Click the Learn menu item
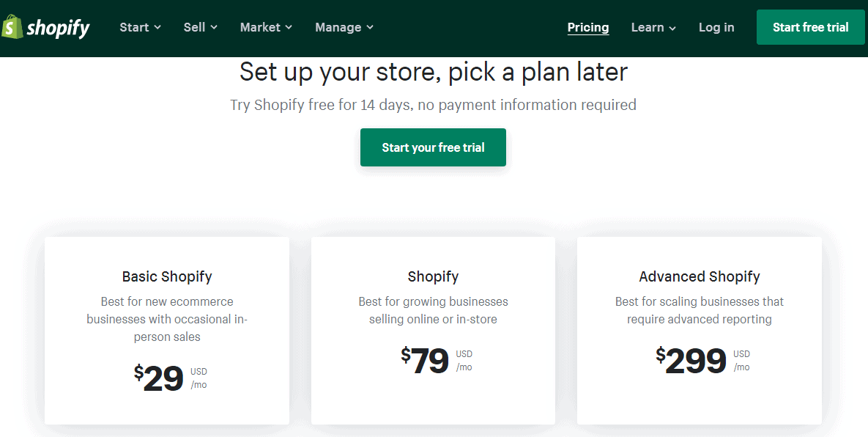 [x=648, y=27]
